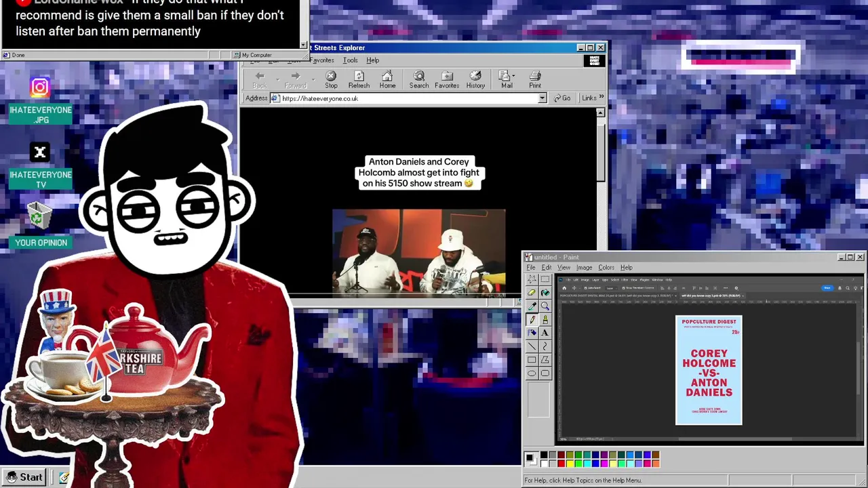
Task: Click the Corey Holcome poster in Paint canvas
Action: (709, 370)
